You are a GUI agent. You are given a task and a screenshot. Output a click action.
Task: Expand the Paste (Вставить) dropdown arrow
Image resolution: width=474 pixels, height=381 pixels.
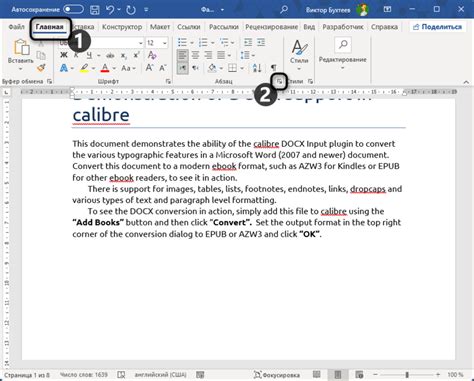pyautogui.click(x=21, y=69)
